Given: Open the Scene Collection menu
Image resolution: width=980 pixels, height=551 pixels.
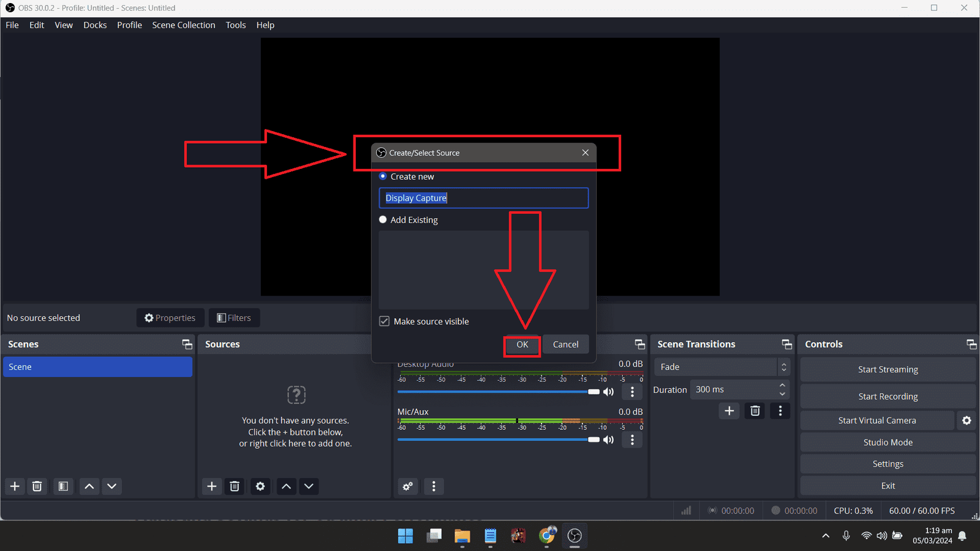Looking at the screenshot, I should [x=183, y=25].
